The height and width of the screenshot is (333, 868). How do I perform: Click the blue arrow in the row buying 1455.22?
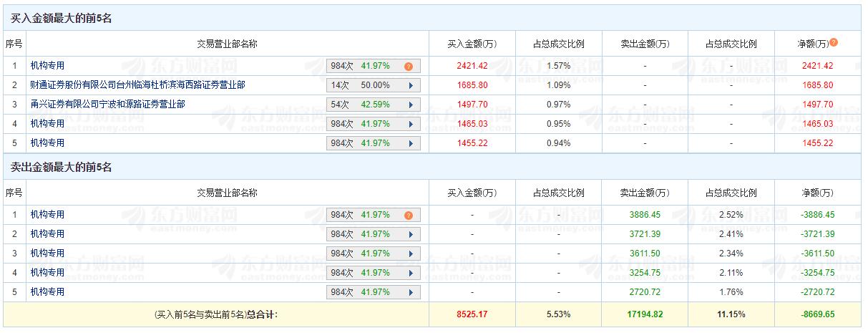[x=411, y=143]
